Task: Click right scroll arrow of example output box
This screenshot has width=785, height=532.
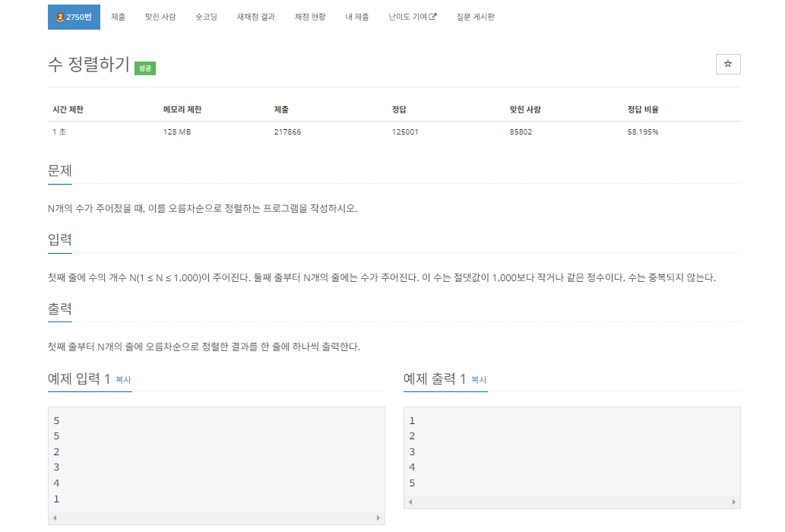Action: [734, 502]
